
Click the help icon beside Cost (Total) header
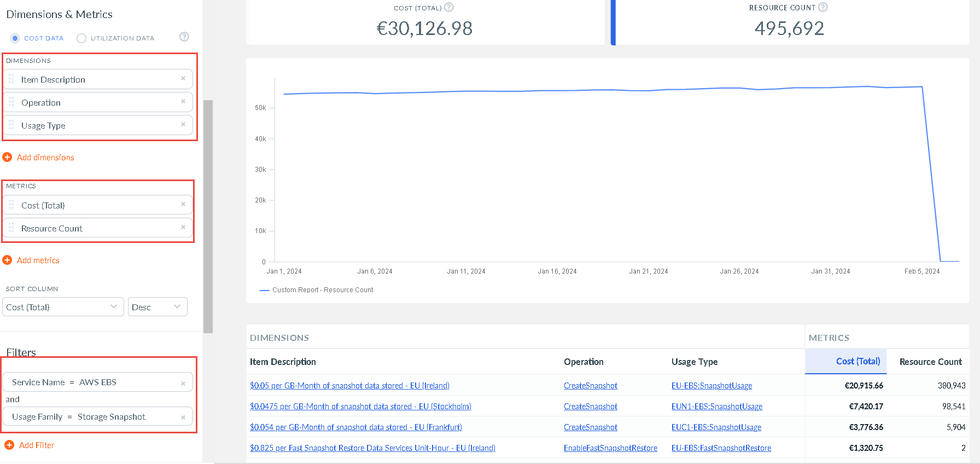tap(449, 7)
